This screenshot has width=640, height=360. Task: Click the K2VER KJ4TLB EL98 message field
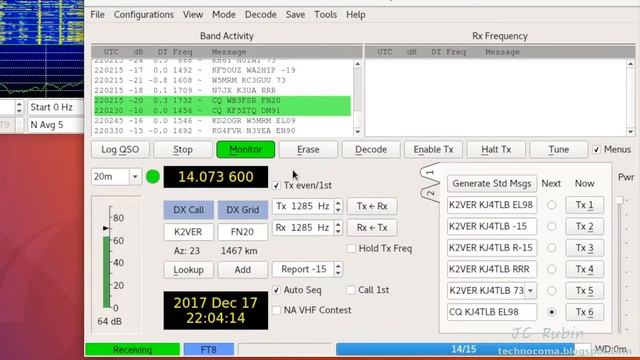[492, 205]
